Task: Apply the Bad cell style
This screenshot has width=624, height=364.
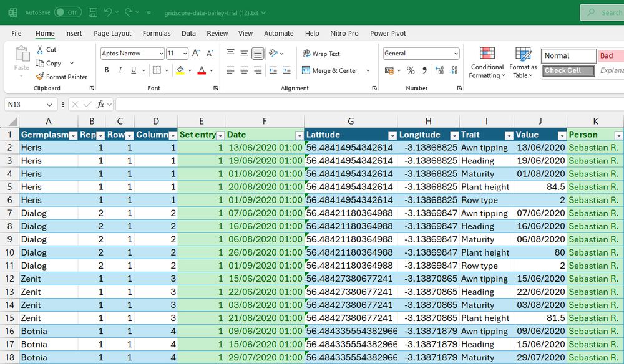Action: pyautogui.click(x=611, y=55)
